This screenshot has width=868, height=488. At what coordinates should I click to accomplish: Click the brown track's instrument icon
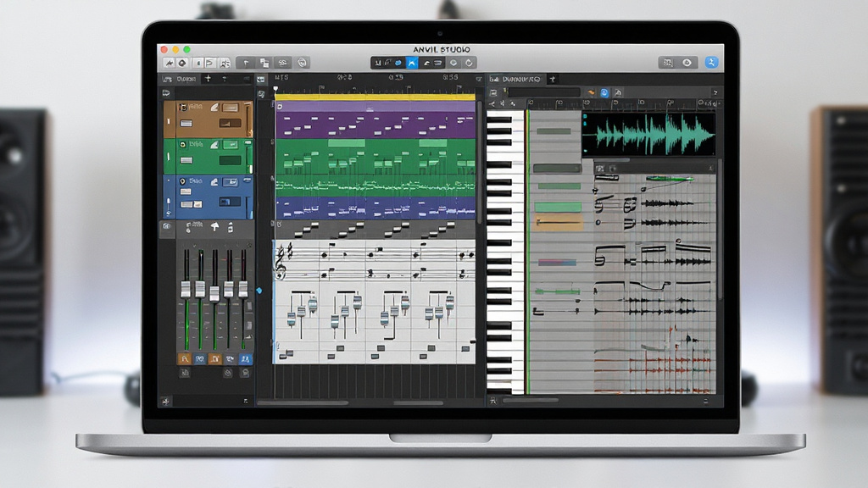click(183, 108)
